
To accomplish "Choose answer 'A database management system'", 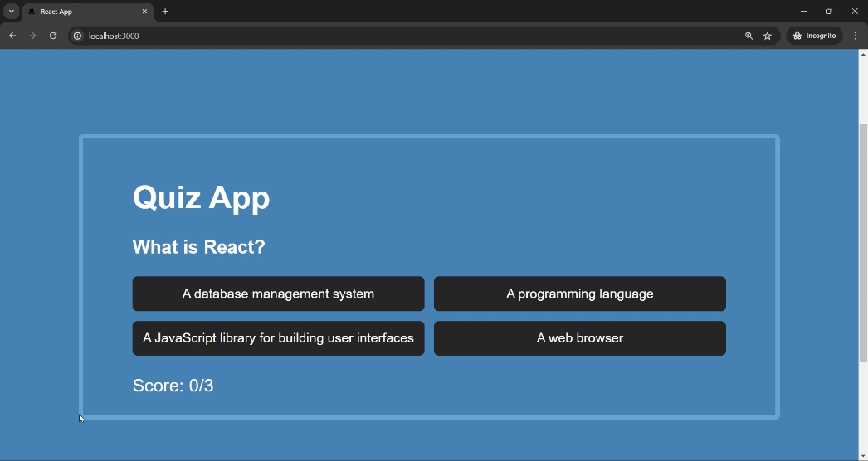I will pos(279,294).
